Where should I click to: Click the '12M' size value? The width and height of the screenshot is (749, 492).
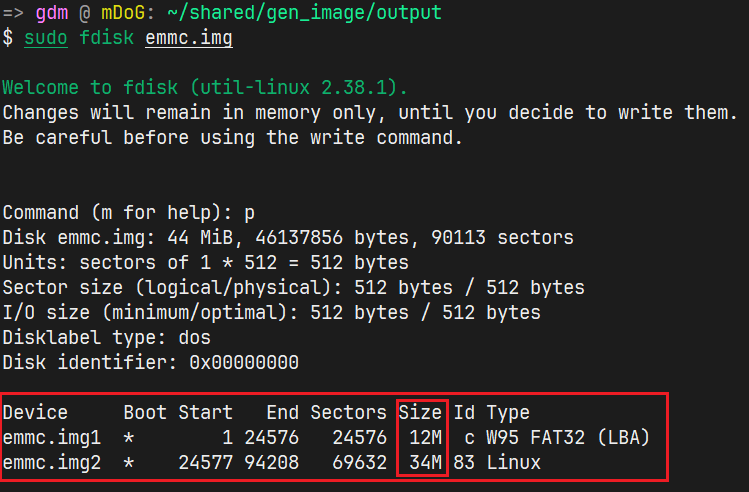(425, 437)
